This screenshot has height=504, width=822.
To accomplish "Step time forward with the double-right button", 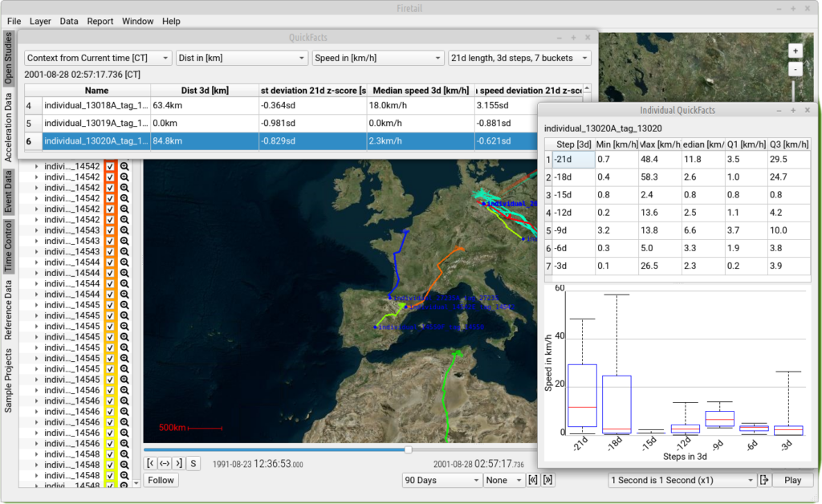I will pos(547,480).
